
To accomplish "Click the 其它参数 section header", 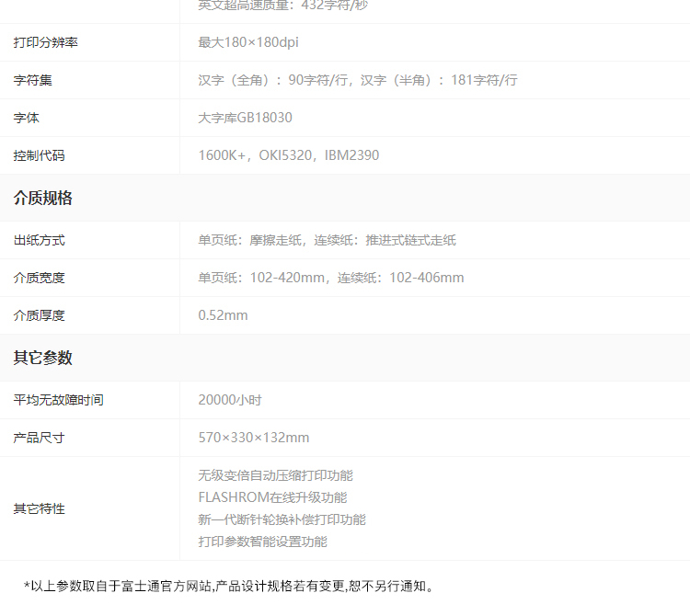I will click(x=42, y=358).
